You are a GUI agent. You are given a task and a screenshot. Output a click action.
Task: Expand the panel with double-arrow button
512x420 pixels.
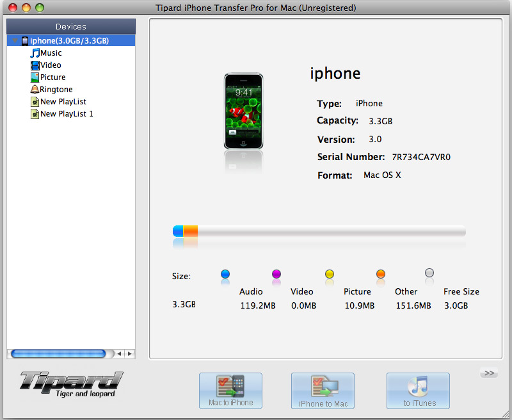pos(488,373)
